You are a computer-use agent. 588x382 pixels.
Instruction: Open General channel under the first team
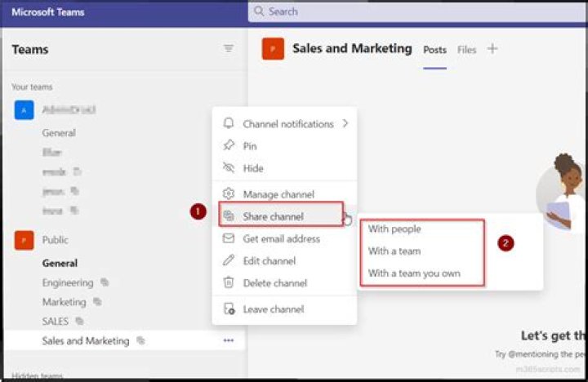coord(59,133)
